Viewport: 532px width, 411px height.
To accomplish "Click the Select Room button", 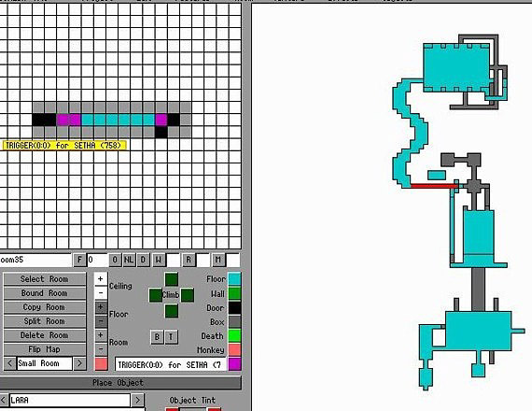I will pos(45,279).
